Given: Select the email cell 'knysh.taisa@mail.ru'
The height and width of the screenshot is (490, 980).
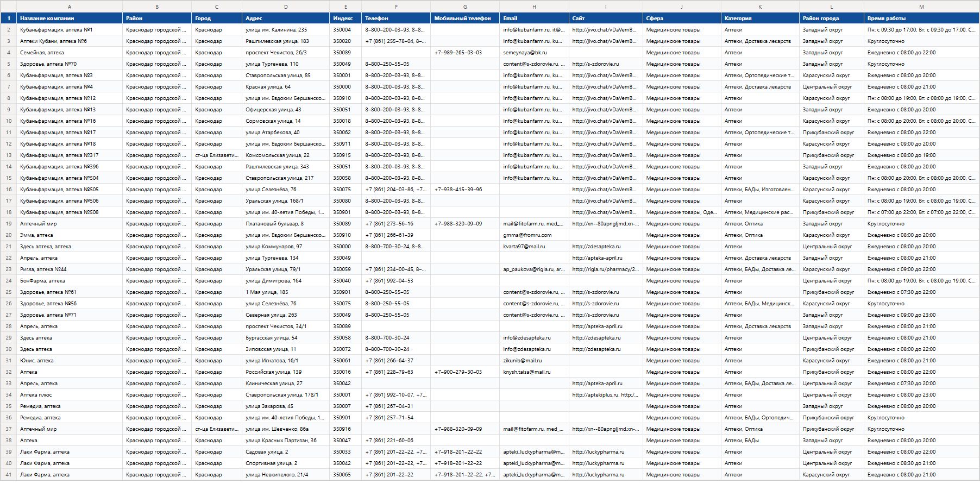Looking at the screenshot, I should coord(535,372).
